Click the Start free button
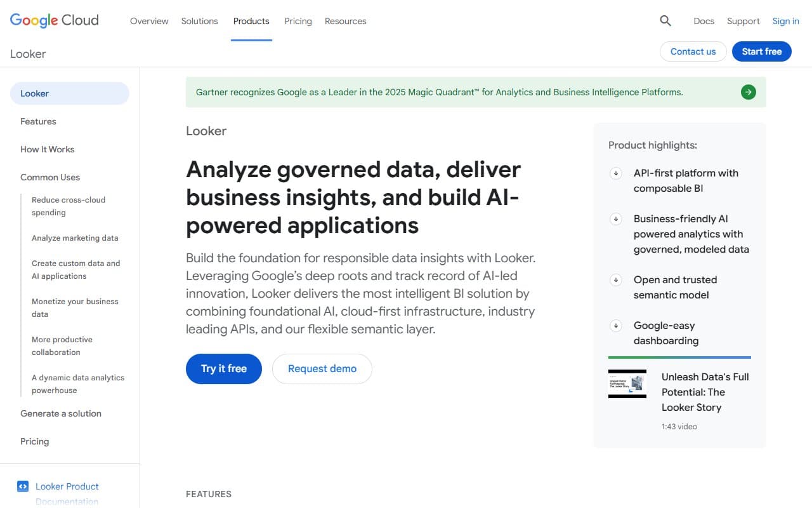The height and width of the screenshot is (508, 812). 761,51
